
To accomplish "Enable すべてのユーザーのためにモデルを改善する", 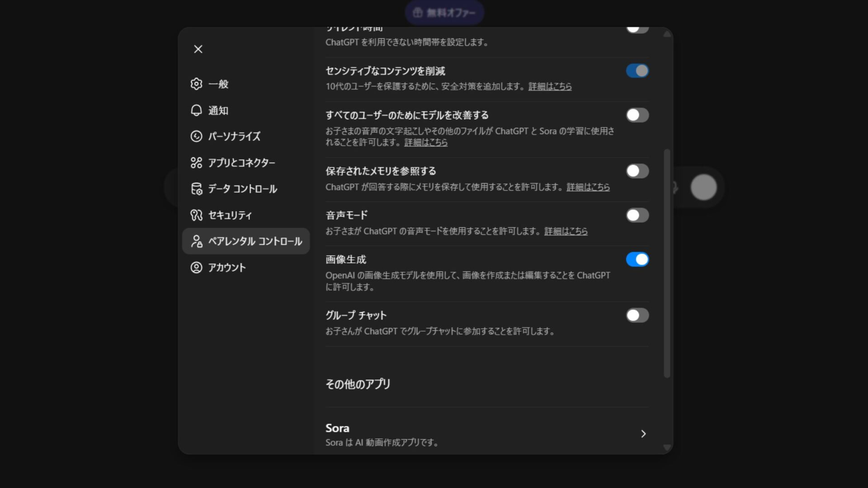I will coord(637,115).
